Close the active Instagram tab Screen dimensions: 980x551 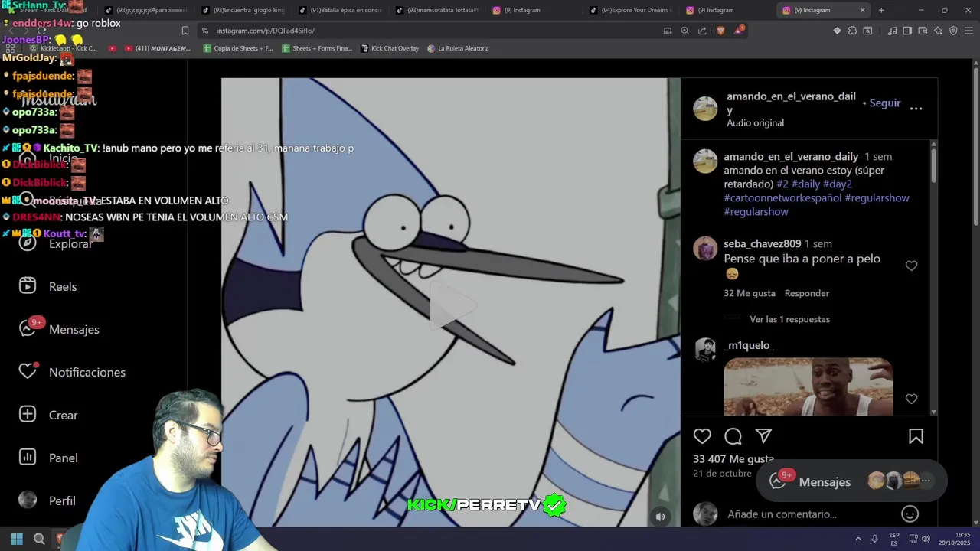point(863,10)
